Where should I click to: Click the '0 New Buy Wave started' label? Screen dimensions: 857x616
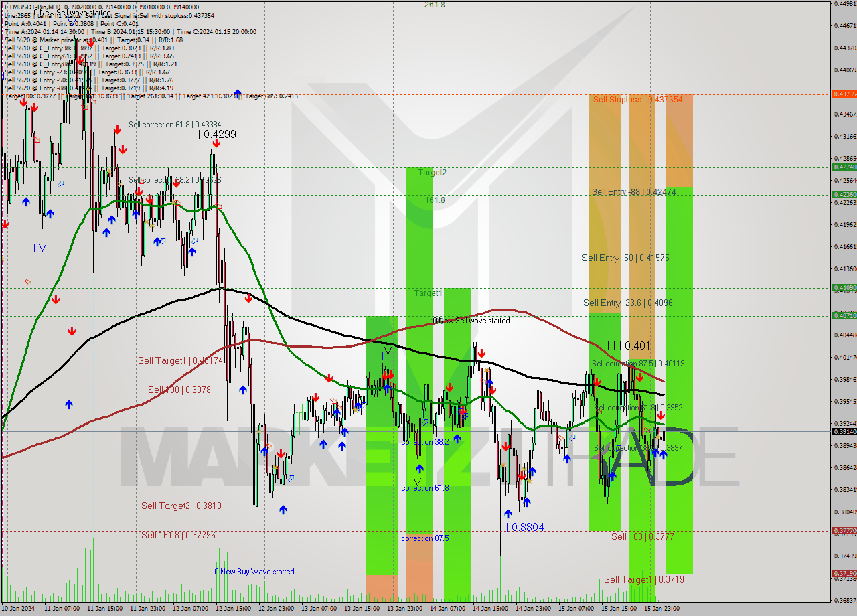254,572
